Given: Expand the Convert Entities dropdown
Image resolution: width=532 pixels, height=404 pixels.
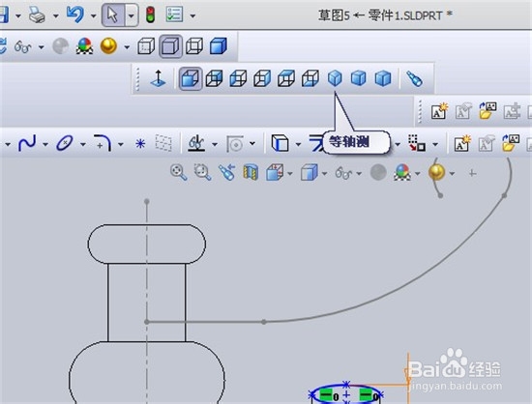Looking at the screenshot, I should 298,144.
